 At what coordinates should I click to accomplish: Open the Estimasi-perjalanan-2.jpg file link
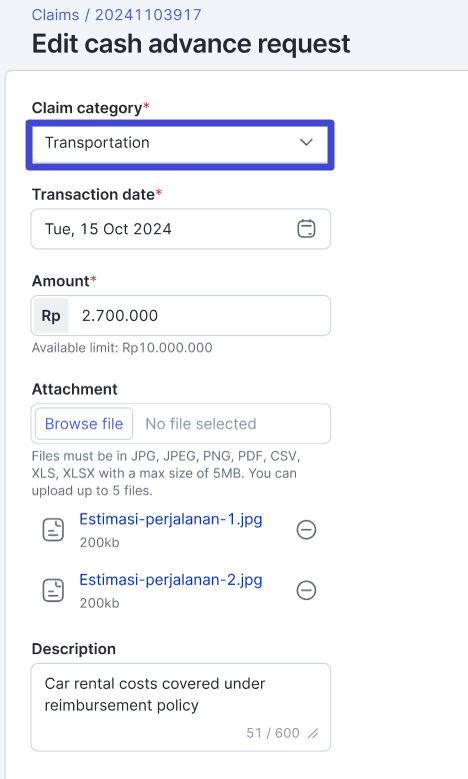pos(171,580)
